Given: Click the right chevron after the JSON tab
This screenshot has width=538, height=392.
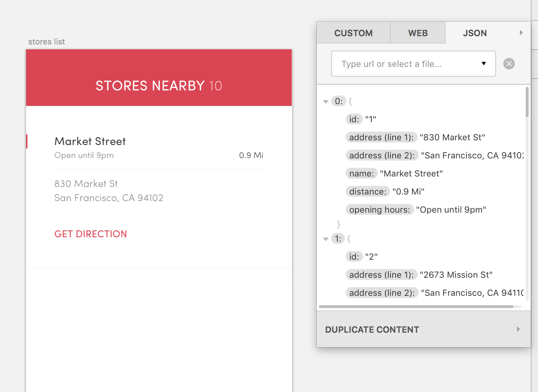Looking at the screenshot, I should point(521,32).
